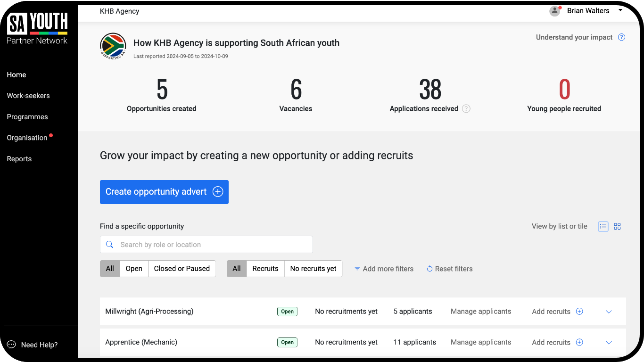Click the SA Youth Partner Network logo
This screenshot has width=644, height=362.
coord(37,29)
